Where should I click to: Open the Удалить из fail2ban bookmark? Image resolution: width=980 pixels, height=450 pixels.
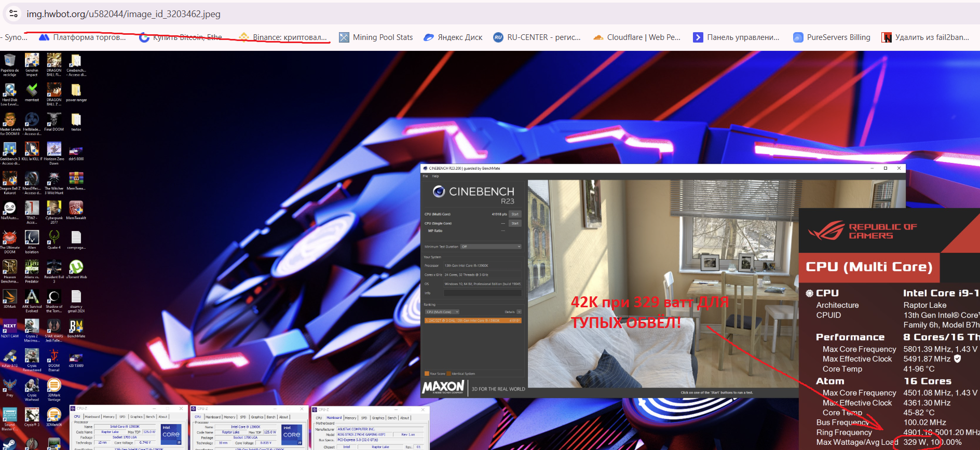[x=925, y=37]
